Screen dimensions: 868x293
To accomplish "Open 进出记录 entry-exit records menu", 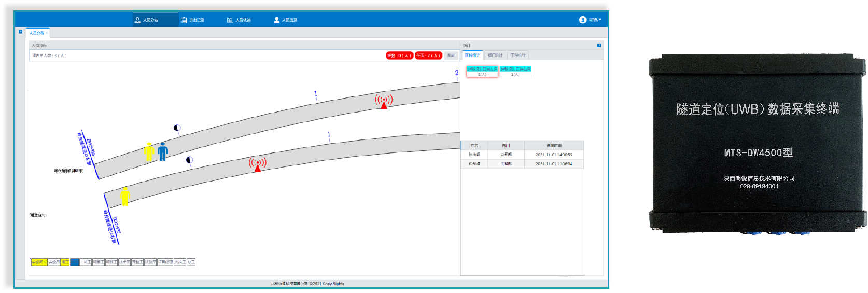I will tap(192, 20).
